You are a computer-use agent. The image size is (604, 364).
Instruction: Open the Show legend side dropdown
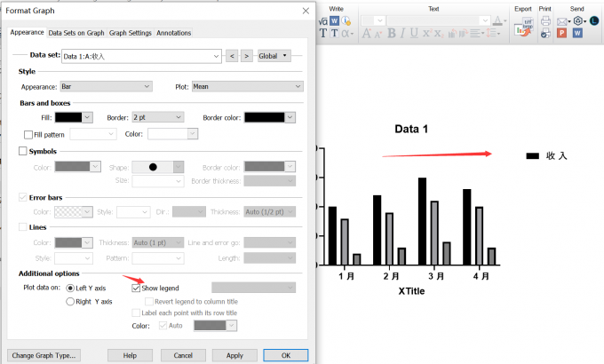253,288
